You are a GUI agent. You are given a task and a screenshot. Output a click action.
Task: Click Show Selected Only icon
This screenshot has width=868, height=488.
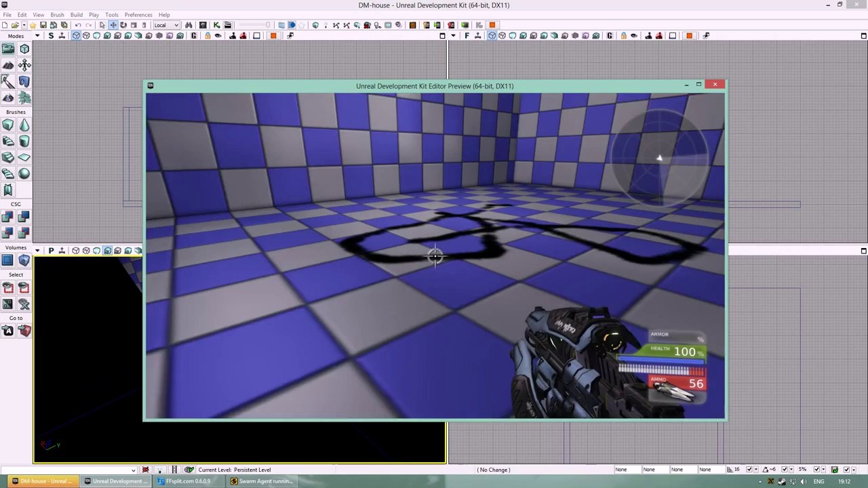pyautogui.click(x=8, y=287)
